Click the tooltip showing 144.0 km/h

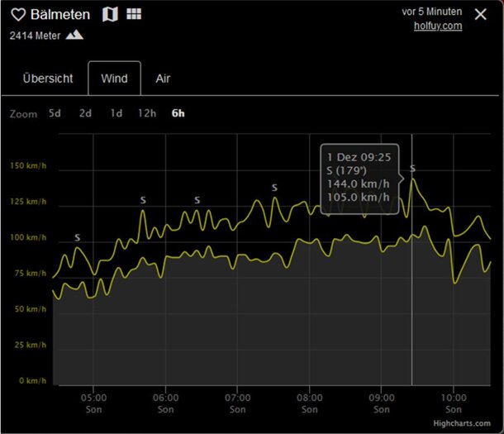point(359,177)
